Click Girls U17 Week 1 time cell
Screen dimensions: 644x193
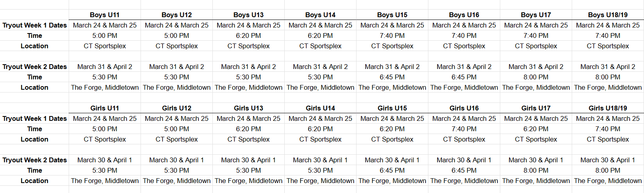pos(536,129)
